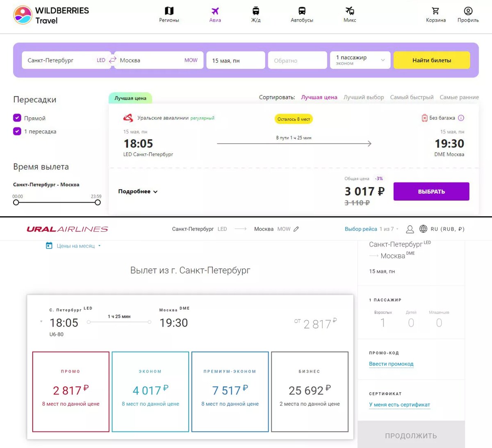
Task: Select the ПРОМО 2 817 ₽ fare
Action: (x=71, y=392)
